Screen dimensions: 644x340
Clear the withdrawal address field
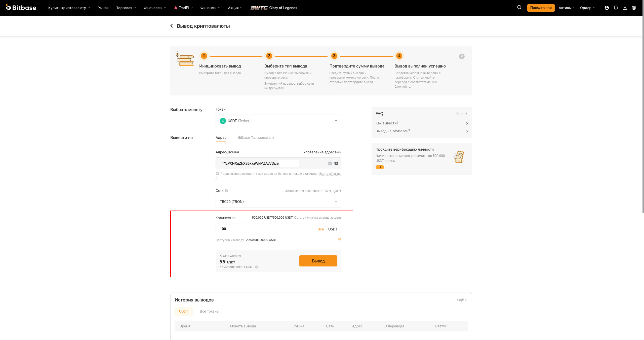(x=330, y=163)
